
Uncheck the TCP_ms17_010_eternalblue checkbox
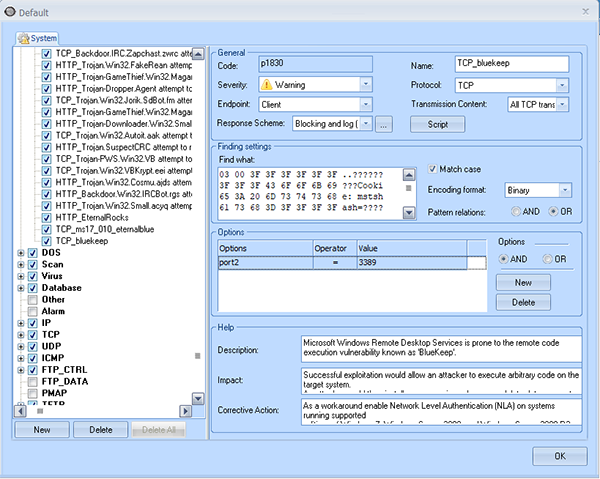[x=46, y=229]
